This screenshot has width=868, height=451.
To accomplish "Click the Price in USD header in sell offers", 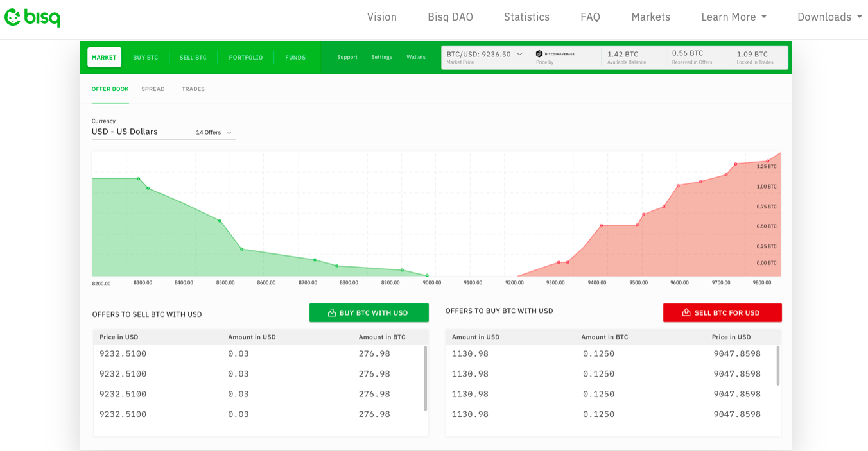I will [x=119, y=337].
